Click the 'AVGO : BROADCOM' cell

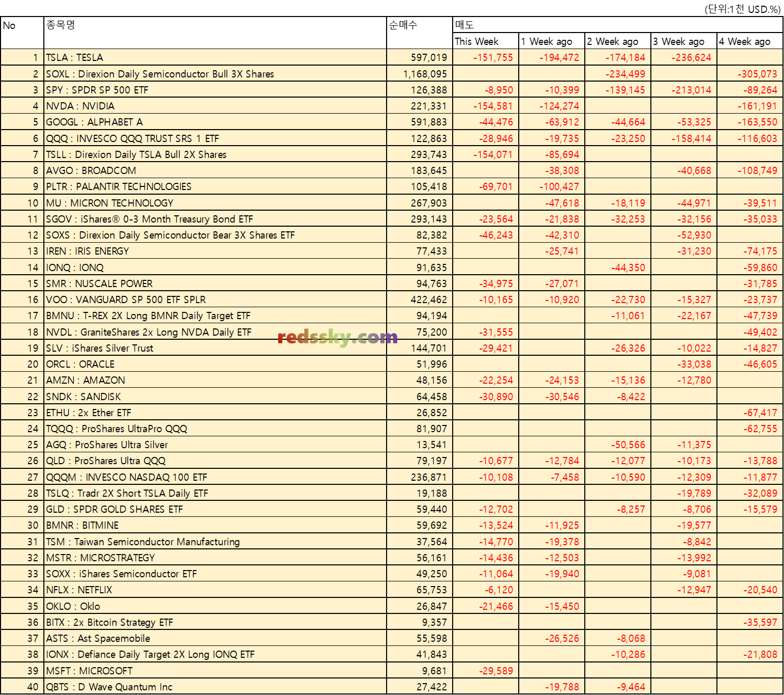click(215, 170)
